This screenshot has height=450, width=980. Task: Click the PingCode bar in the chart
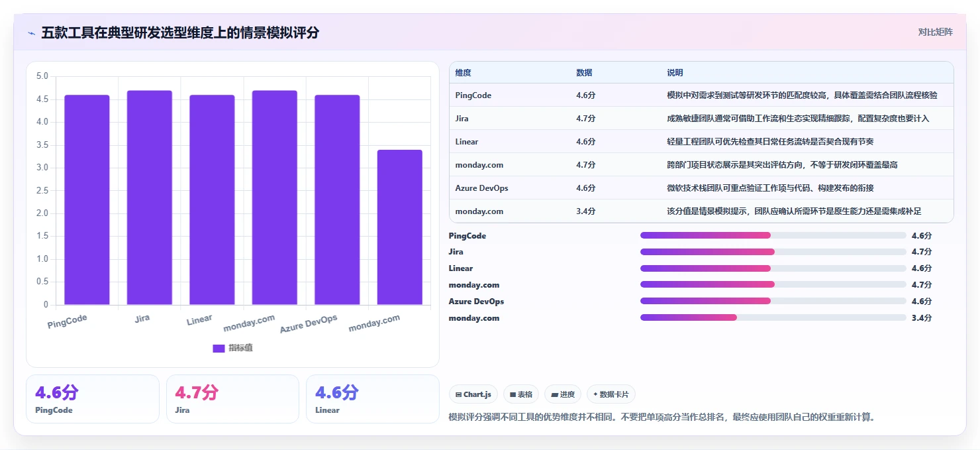tap(87, 199)
